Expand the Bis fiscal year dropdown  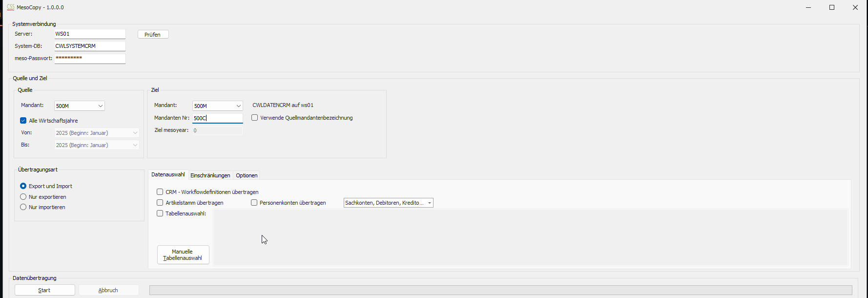pos(97,145)
